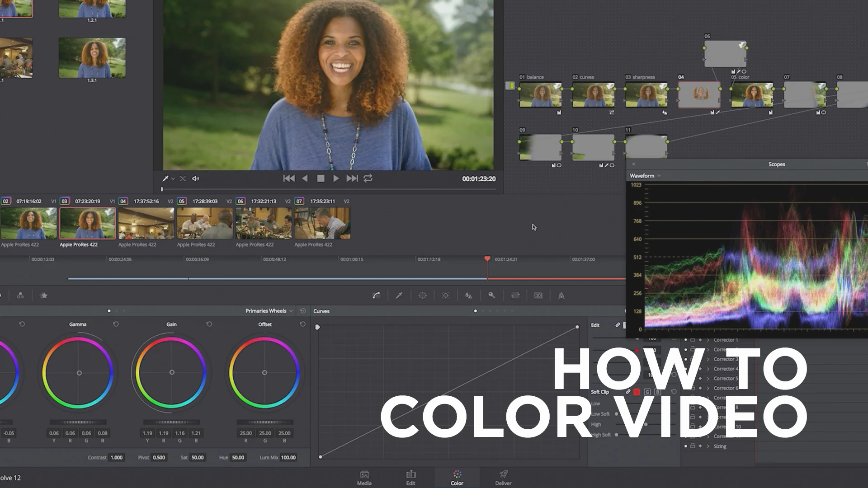Toggle lock on Sizing keyframe track
The image size is (868, 488).
click(693, 446)
